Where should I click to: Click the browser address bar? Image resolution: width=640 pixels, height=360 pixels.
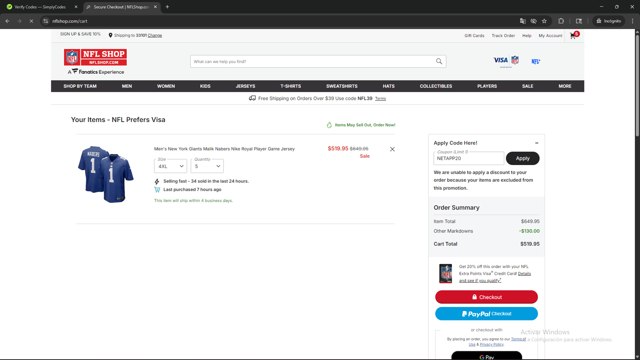282,21
